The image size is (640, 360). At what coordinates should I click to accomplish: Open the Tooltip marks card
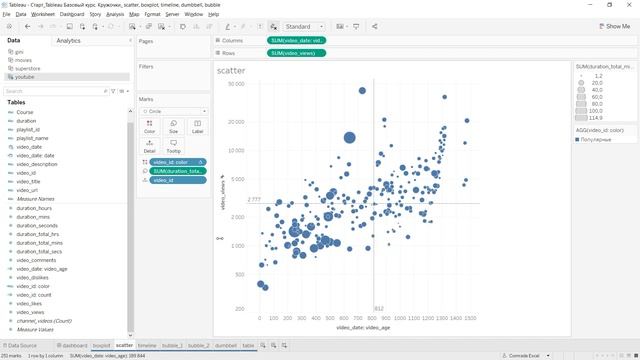pos(173,146)
